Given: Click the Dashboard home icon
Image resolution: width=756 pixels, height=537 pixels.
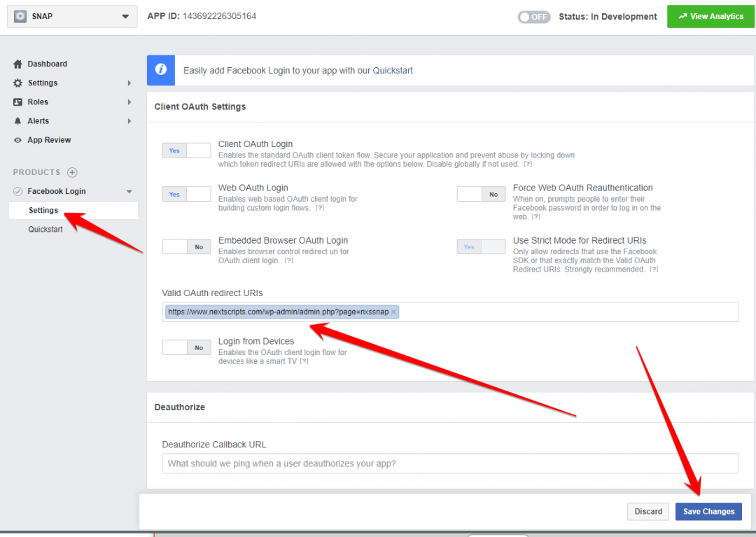Looking at the screenshot, I should 17,64.
